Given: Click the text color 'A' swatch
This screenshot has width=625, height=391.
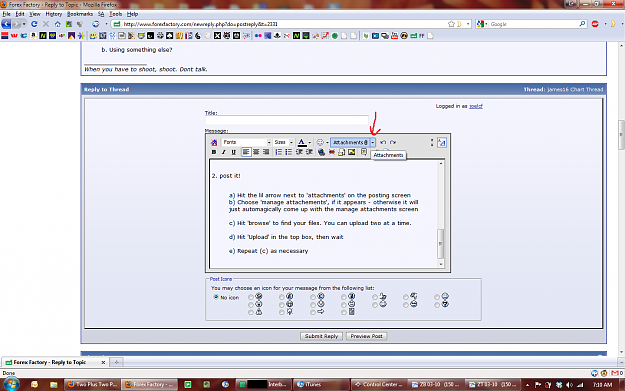Looking at the screenshot, I should point(302,142).
